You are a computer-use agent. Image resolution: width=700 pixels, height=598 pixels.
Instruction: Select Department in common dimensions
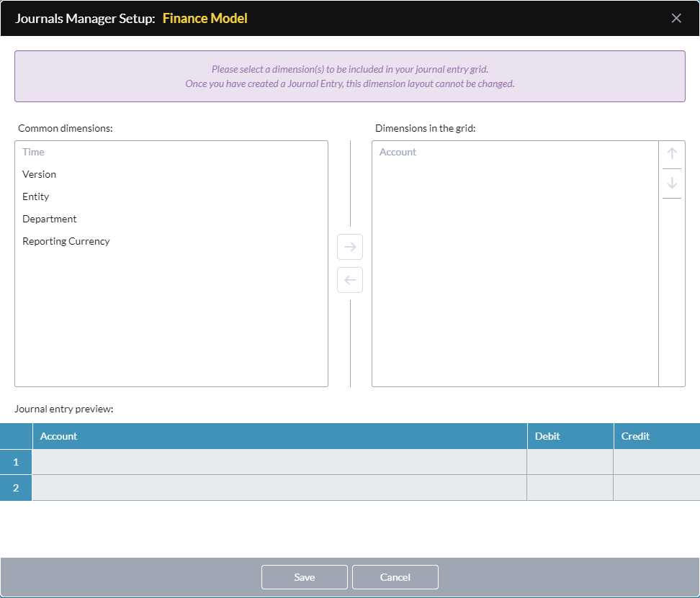(x=171, y=219)
